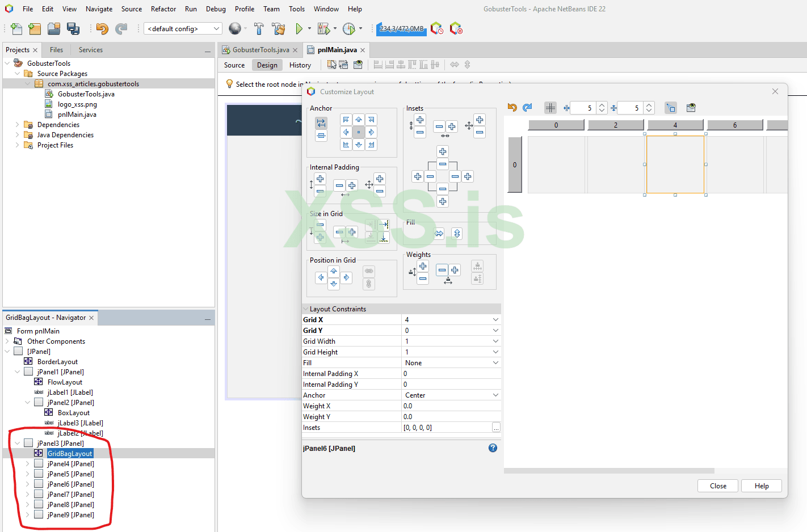The width and height of the screenshot is (807, 532).
Task: Open the Refactor menu
Action: tap(163, 9)
